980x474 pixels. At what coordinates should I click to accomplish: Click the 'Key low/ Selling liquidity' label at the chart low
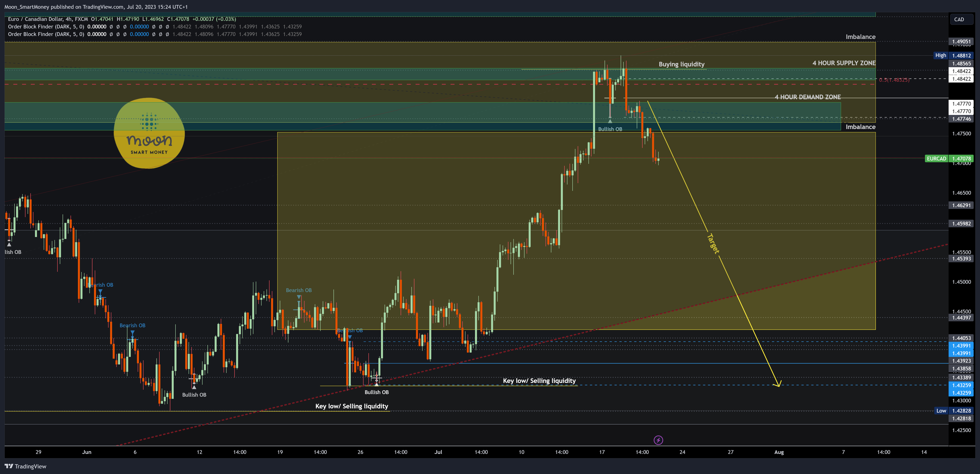coord(352,406)
